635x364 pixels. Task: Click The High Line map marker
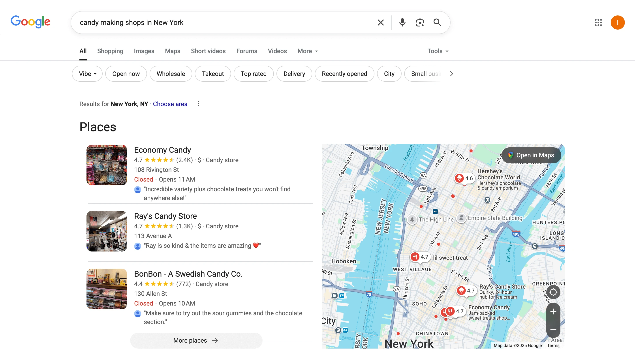[412, 220]
